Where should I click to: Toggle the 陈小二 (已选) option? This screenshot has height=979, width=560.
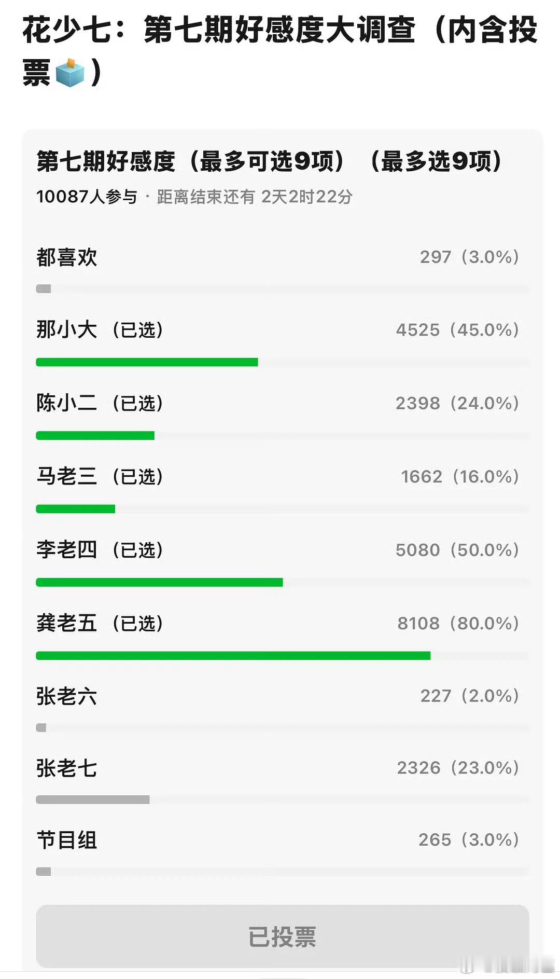point(100,403)
